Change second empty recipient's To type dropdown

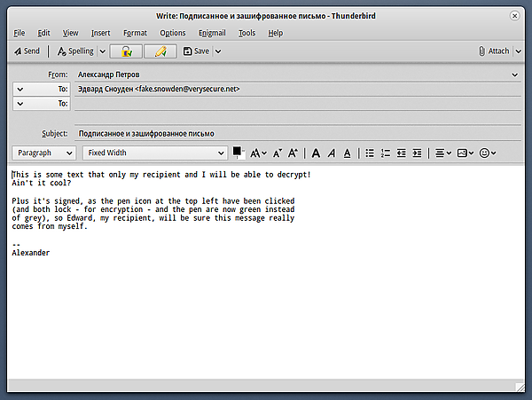point(42,104)
